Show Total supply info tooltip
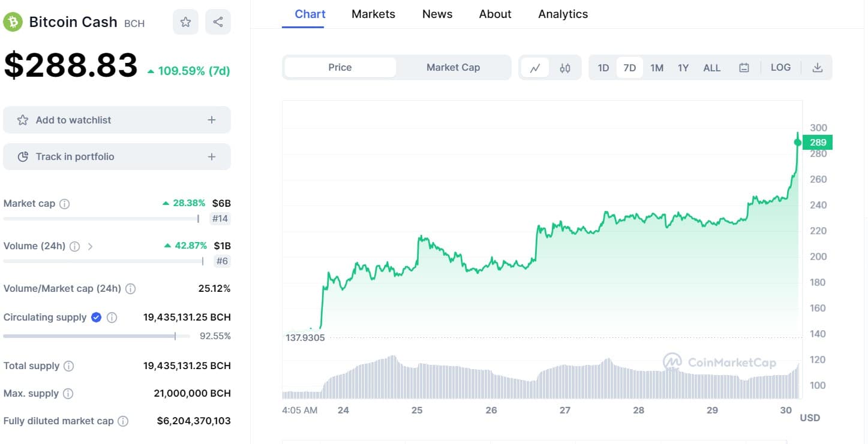Viewport: 868px width, 444px height. coord(69,366)
